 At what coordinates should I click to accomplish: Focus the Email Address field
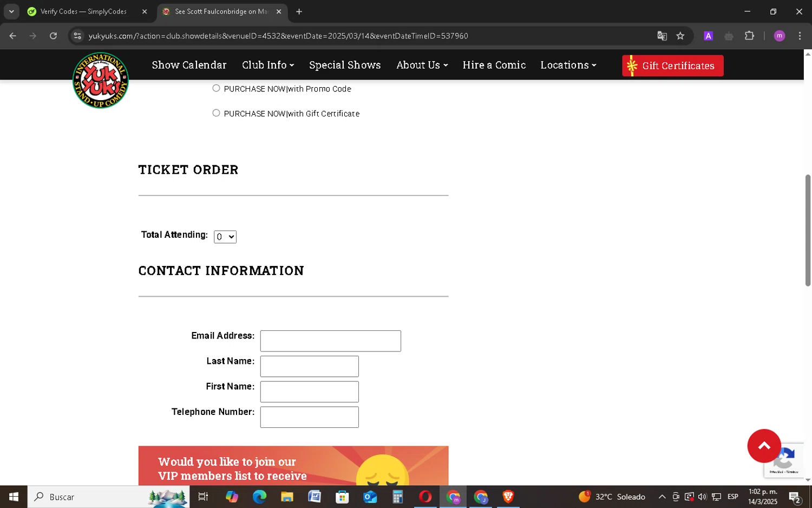[x=330, y=341]
